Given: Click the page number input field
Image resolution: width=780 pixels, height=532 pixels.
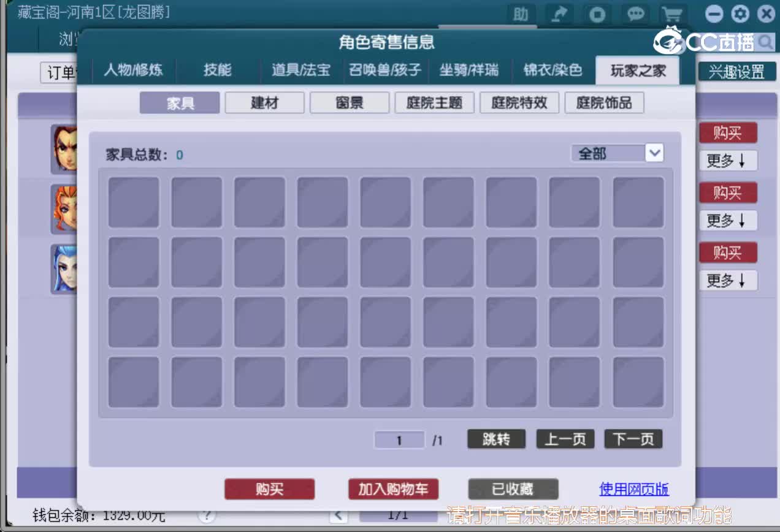Looking at the screenshot, I should (399, 439).
